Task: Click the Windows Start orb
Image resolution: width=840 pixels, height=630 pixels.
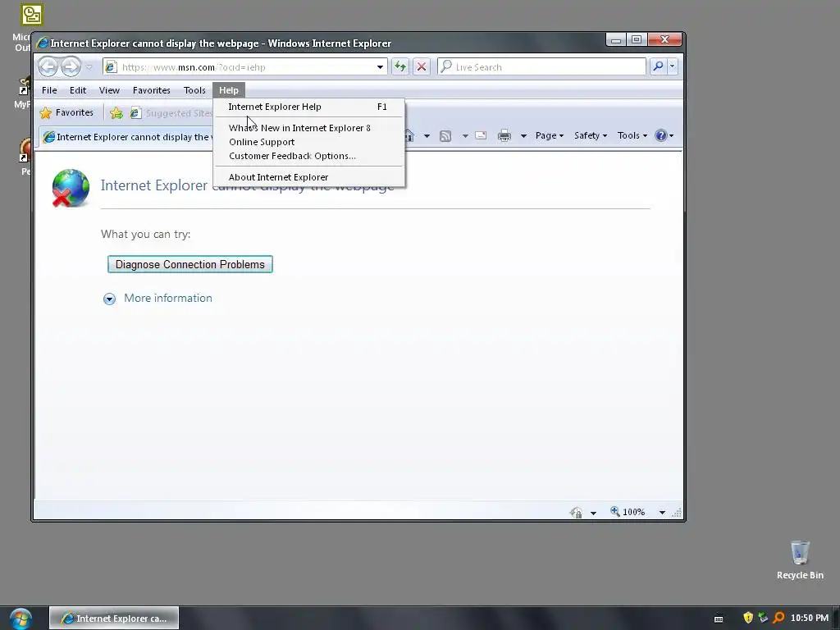Action: point(21,619)
